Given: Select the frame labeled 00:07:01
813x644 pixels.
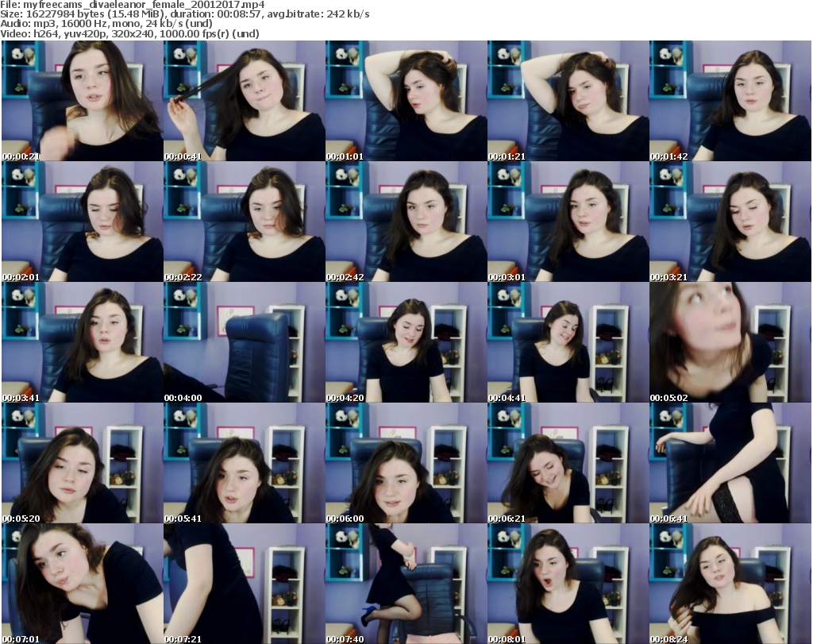Looking at the screenshot, I should (82, 584).
